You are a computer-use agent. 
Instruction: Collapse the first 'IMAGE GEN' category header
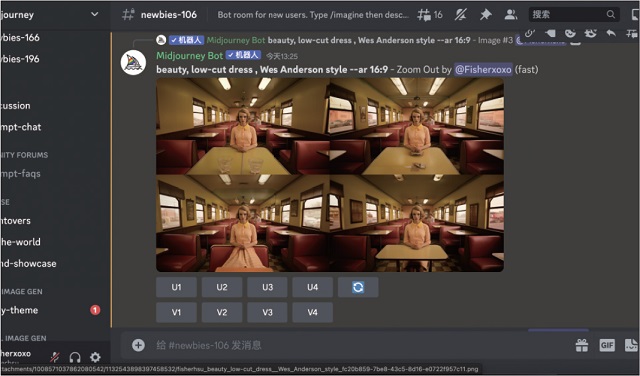pyautogui.click(x=22, y=291)
